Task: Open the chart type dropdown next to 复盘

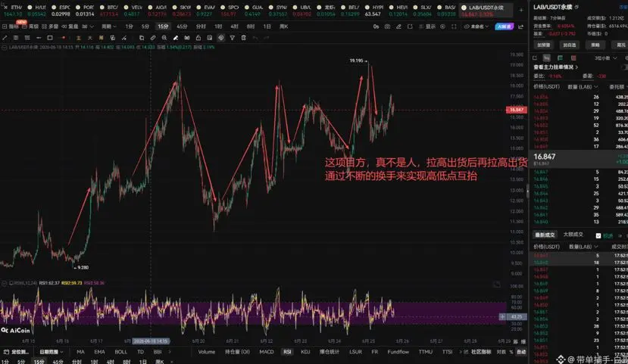Action: click(88, 26)
